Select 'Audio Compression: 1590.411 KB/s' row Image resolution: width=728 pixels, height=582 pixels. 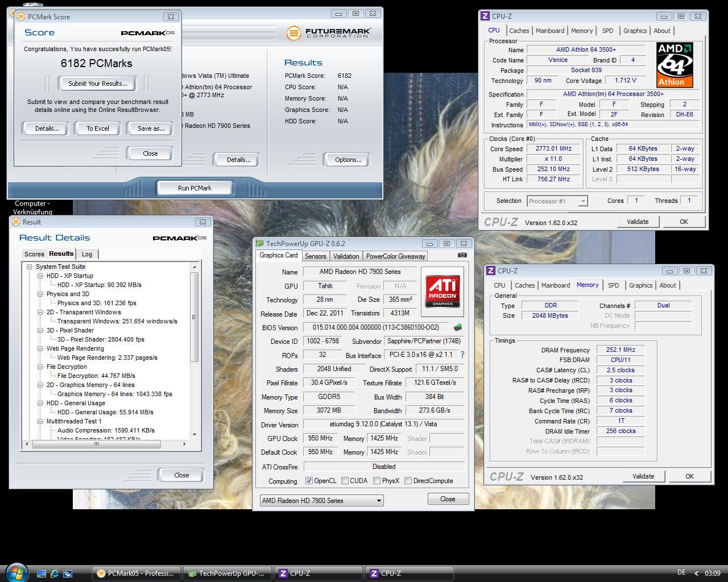[106, 430]
